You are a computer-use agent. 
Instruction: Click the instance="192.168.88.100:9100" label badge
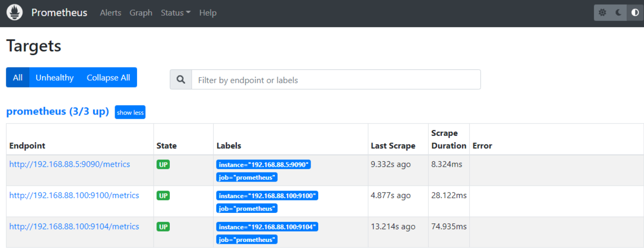pos(267,195)
